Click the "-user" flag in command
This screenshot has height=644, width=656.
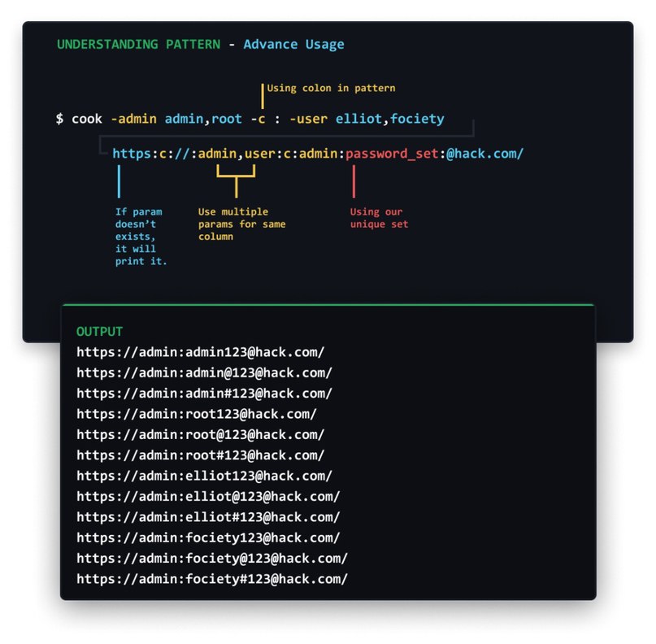(x=308, y=119)
